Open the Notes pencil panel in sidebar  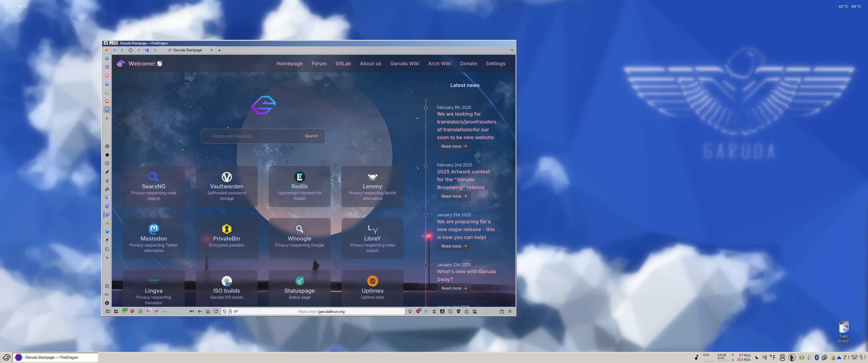[107, 172]
